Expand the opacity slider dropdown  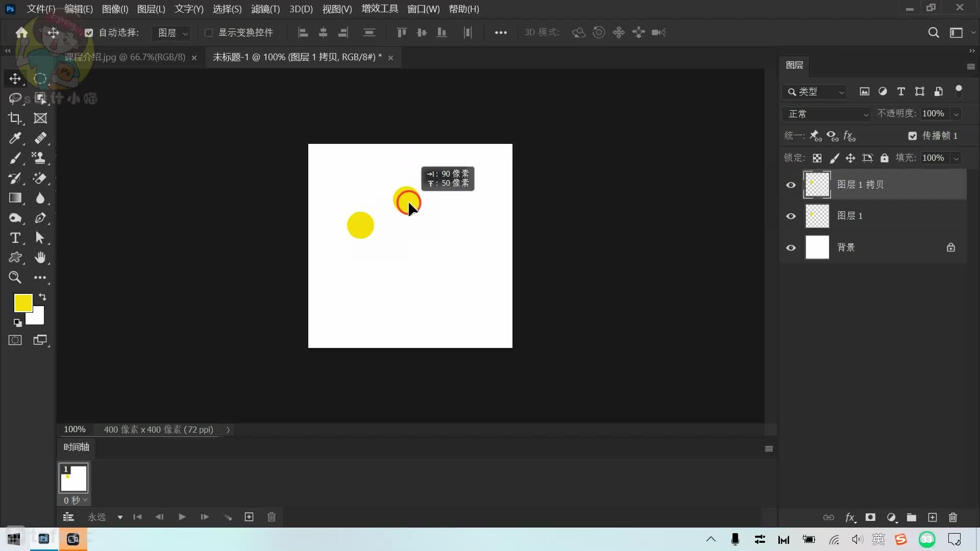956,114
